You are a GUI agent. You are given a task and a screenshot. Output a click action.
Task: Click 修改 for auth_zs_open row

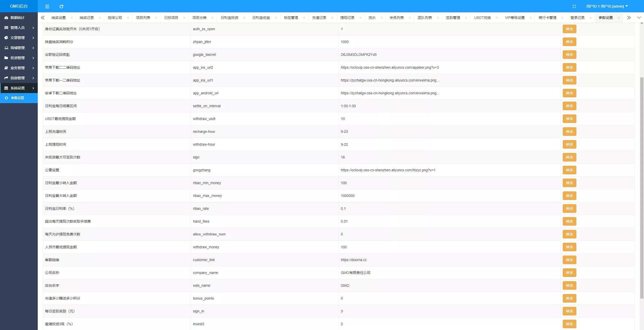[x=569, y=29]
